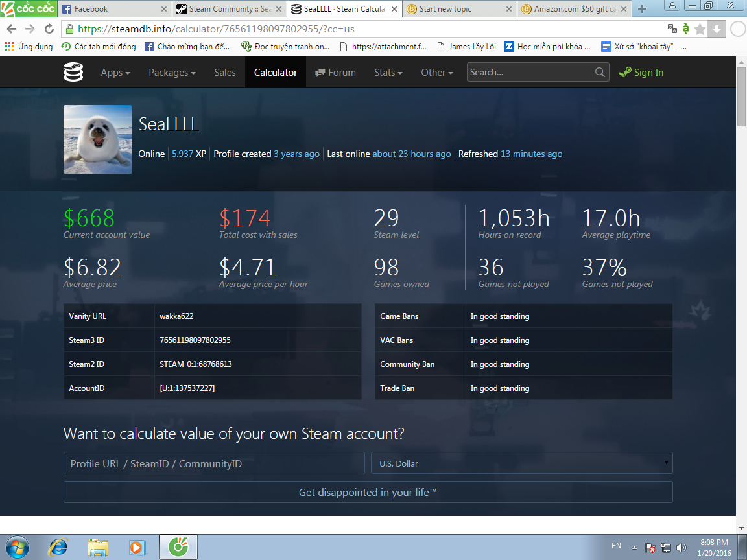747x560 pixels.
Task: Click the seal profile avatar
Action: pos(98,139)
